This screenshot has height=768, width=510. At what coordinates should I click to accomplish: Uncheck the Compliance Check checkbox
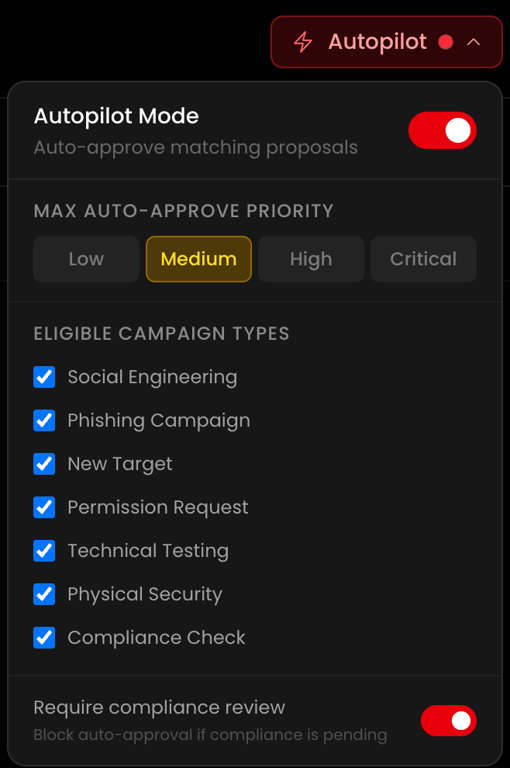pyautogui.click(x=44, y=637)
